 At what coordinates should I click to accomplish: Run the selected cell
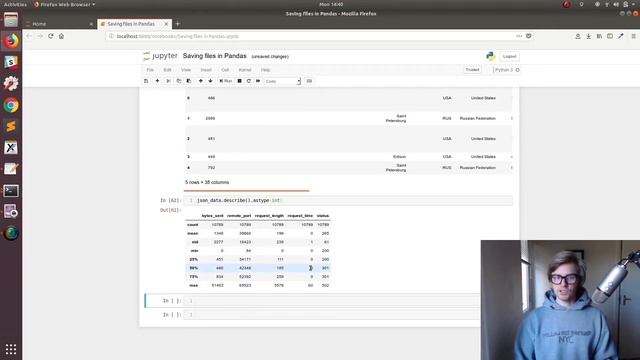tap(226, 81)
